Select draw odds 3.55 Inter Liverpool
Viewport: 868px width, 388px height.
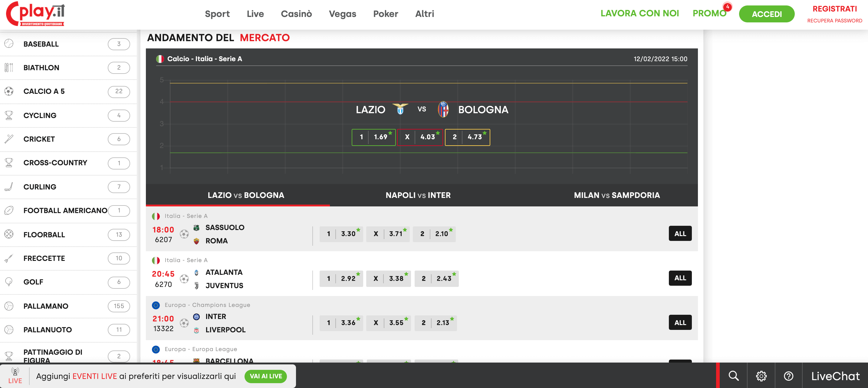point(389,323)
